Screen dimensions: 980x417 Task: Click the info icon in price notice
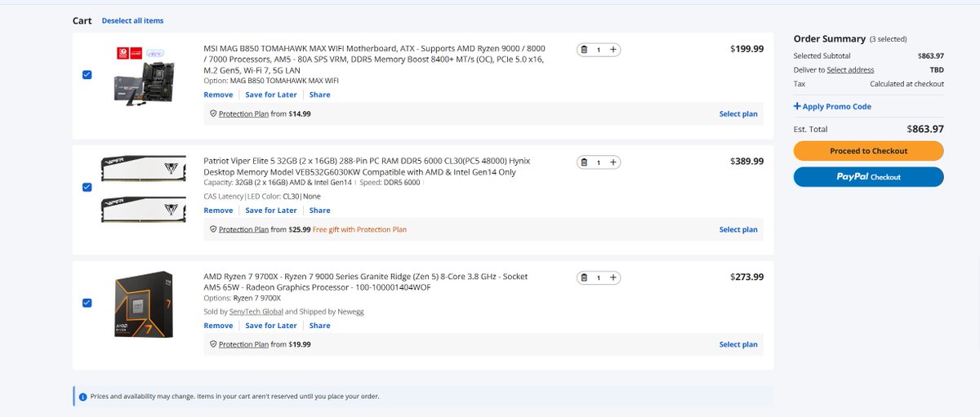[x=82, y=397]
